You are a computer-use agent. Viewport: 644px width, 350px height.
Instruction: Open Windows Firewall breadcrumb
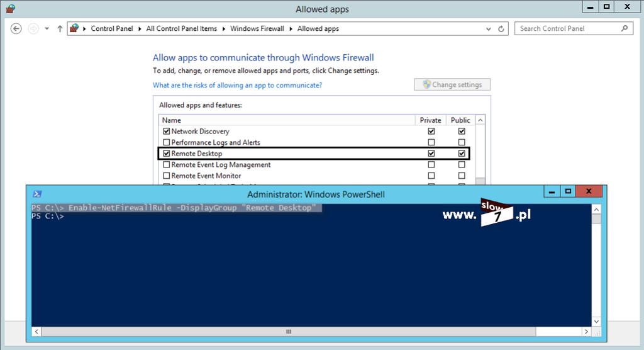257,28
